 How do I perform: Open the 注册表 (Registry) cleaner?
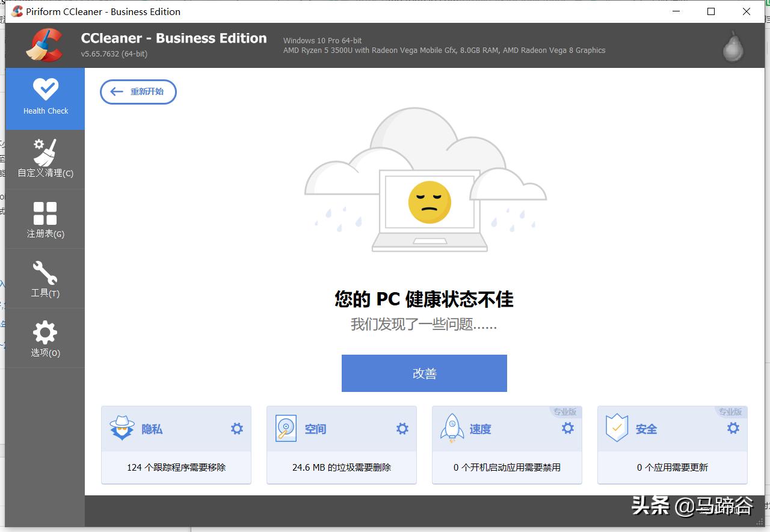45,218
